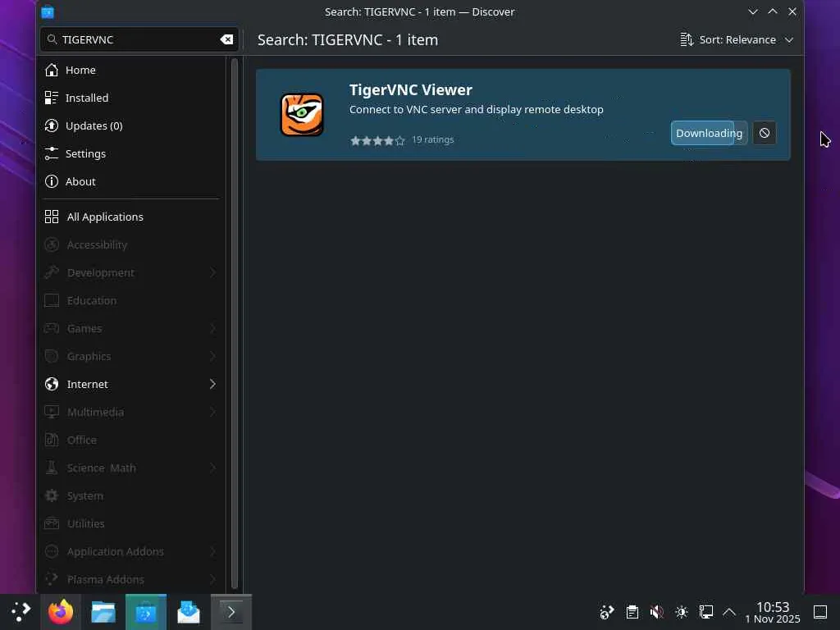The height and width of the screenshot is (630, 840).
Task: Open Discover Settings
Action: 131,153
